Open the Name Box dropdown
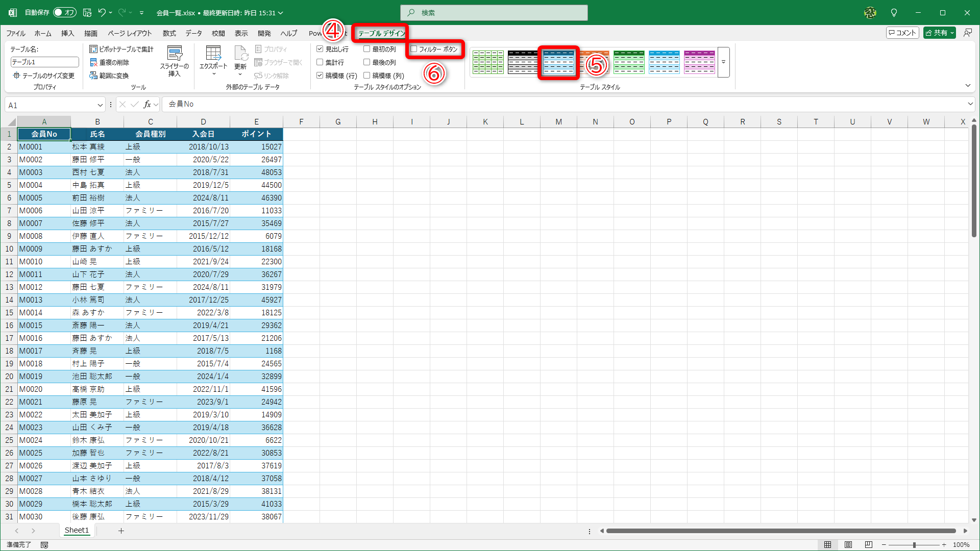The image size is (980, 551). (x=100, y=105)
